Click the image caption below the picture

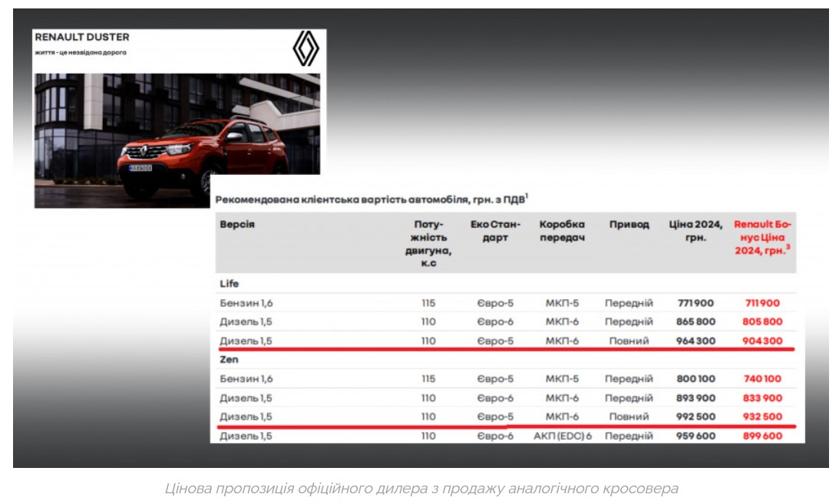pyautogui.click(x=421, y=489)
